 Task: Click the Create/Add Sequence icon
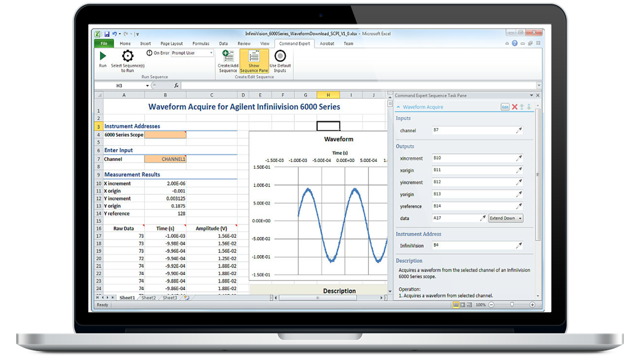click(x=228, y=56)
